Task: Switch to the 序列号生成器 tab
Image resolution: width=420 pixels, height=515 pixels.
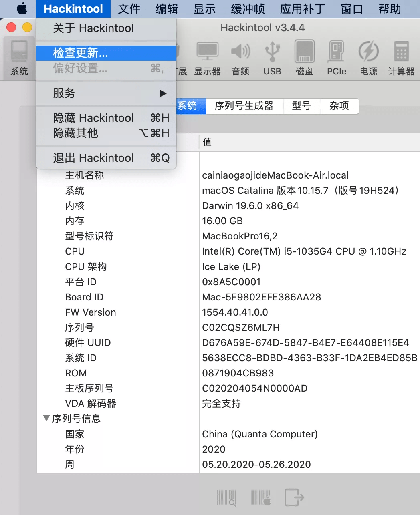Action: 244,106
